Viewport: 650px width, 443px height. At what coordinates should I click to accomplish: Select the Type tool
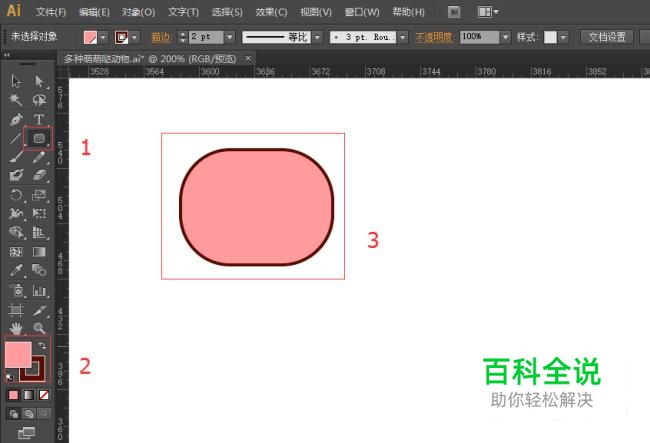[x=39, y=119]
